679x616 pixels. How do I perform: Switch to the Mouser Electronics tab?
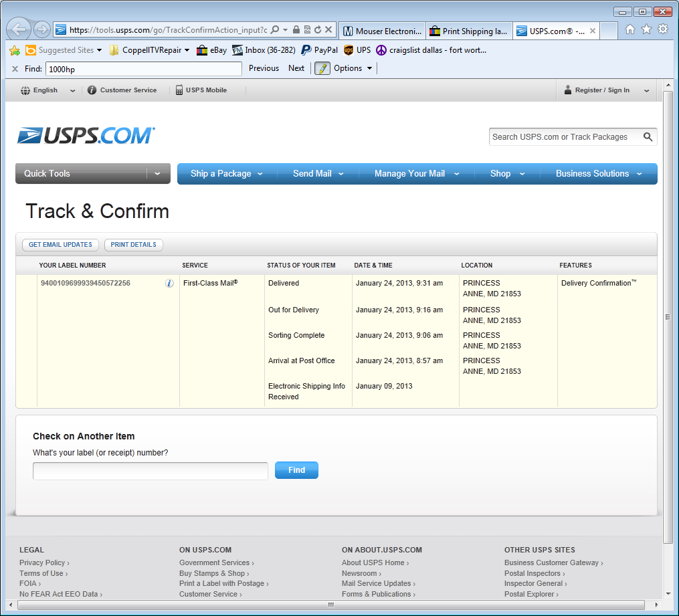point(383,31)
